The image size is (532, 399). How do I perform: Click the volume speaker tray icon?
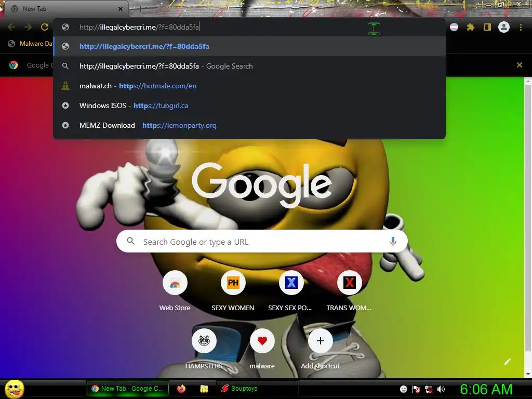coord(441,389)
